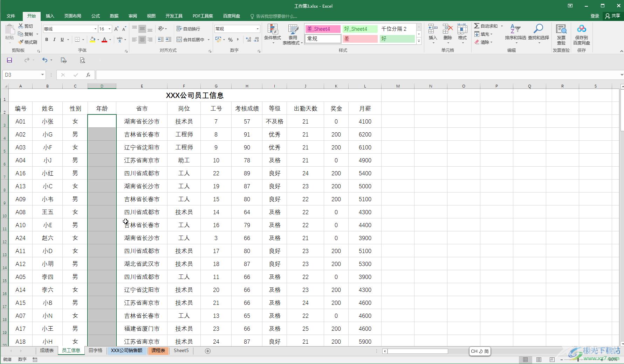The height and width of the screenshot is (364, 624).
Task: Click the Sign in (登录) button
Action: coord(595,16)
